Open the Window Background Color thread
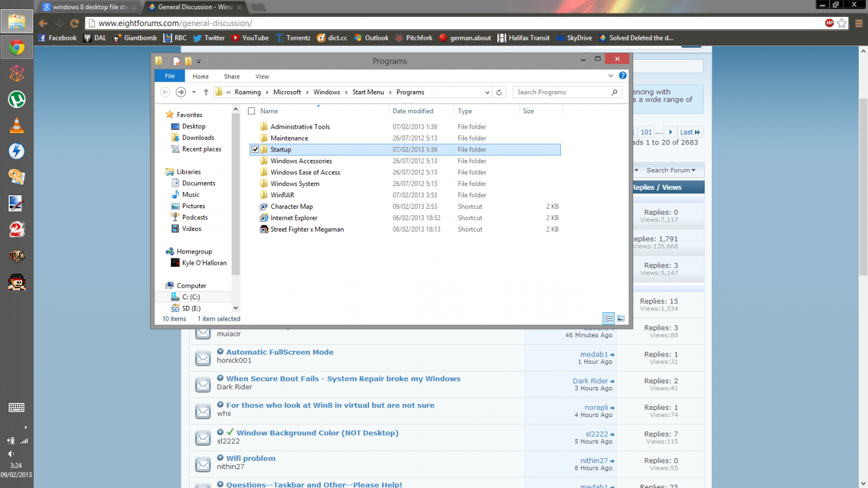Screen dimensions: 868x488 click(x=318, y=433)
